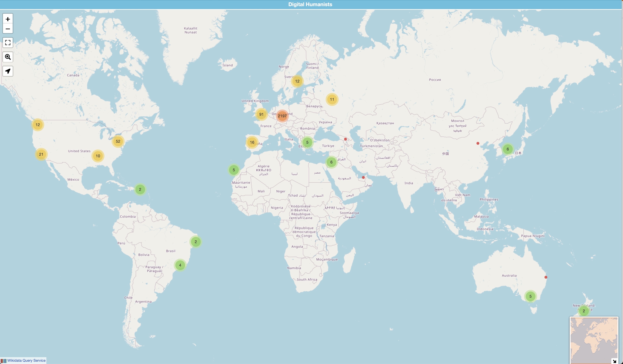The image size is (623, 364).
Task: Click the zoom out minus button
Action: 8,29
